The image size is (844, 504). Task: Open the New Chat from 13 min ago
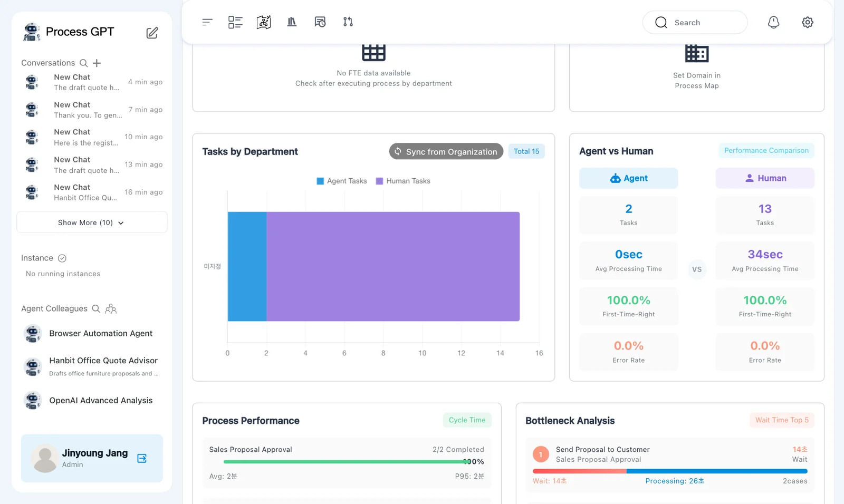[92, 165]
